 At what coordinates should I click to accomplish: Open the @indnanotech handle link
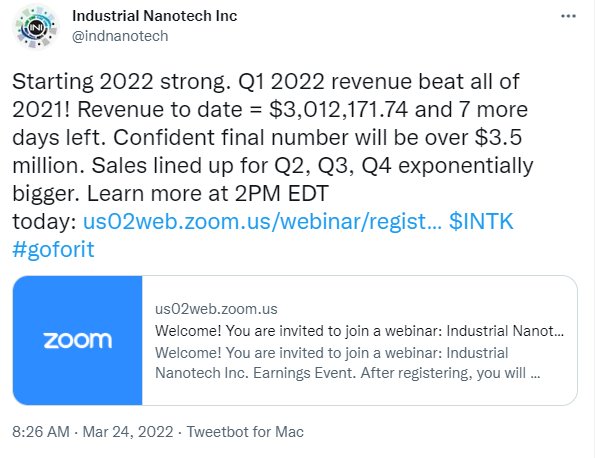pos(120,36)
